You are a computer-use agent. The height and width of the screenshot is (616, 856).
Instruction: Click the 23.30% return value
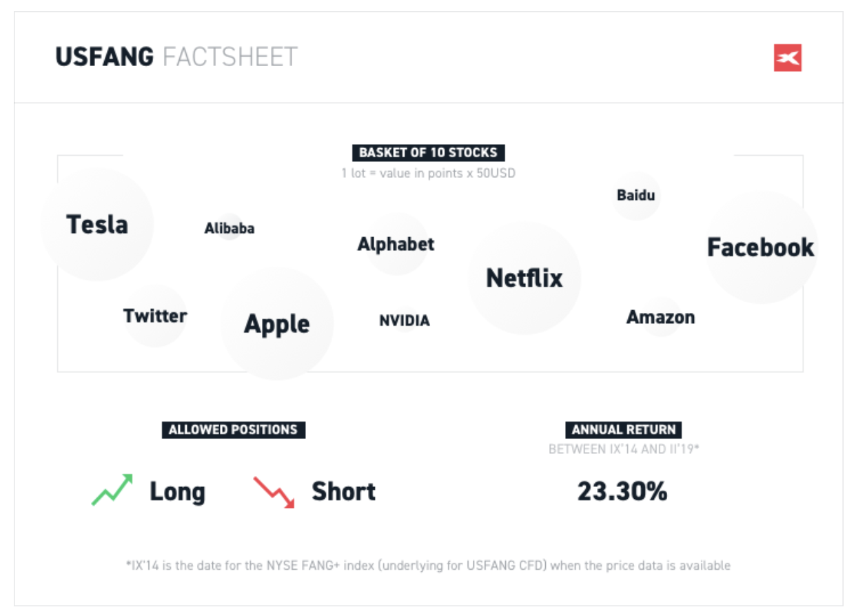tap(622, 491)
